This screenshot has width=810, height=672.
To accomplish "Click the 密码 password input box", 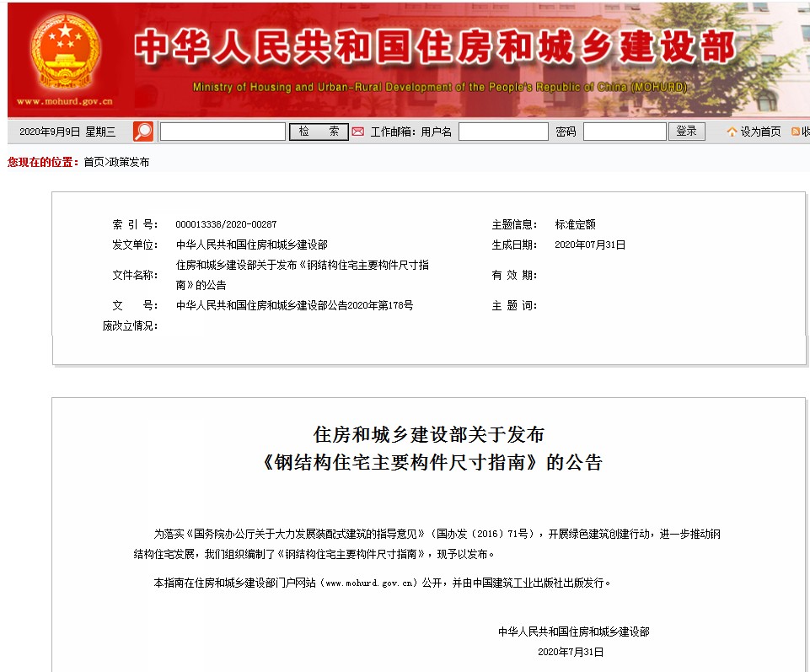I will pos(624,132).
